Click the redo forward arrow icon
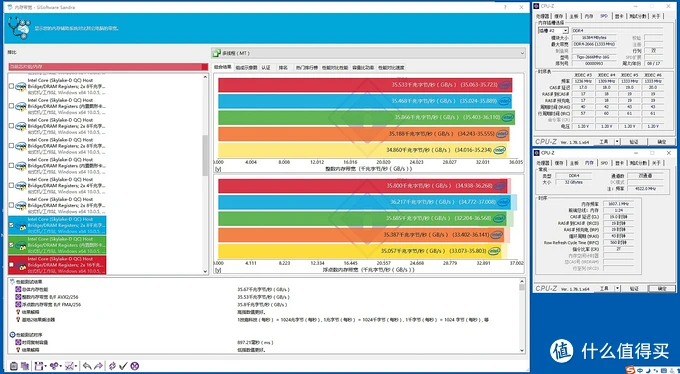 pyautogui.click(x=98, y=366)
